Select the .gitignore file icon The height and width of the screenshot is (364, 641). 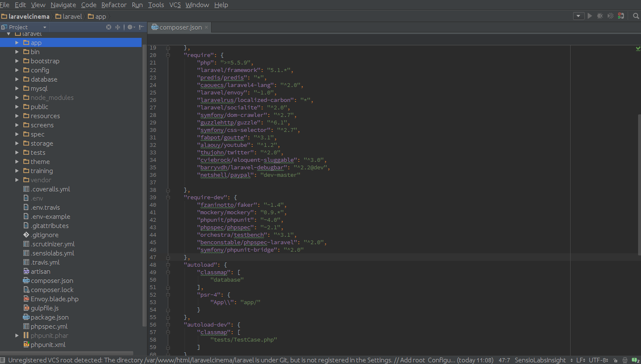[26, 235]
